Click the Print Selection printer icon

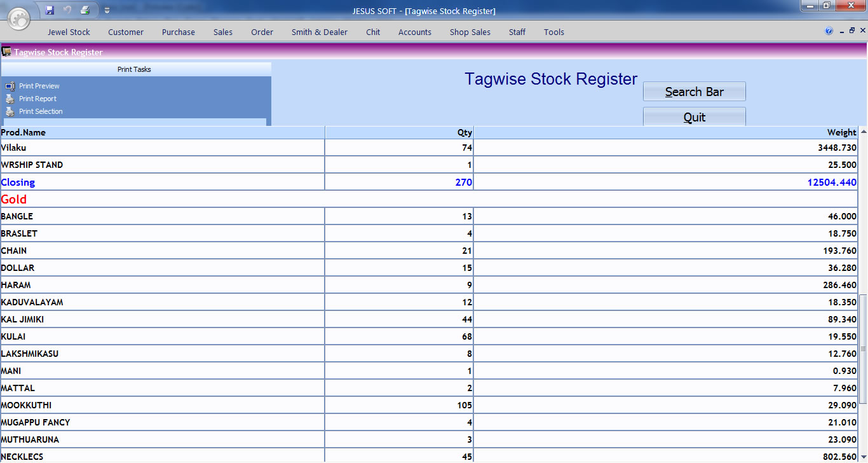[x=10, y=111]
